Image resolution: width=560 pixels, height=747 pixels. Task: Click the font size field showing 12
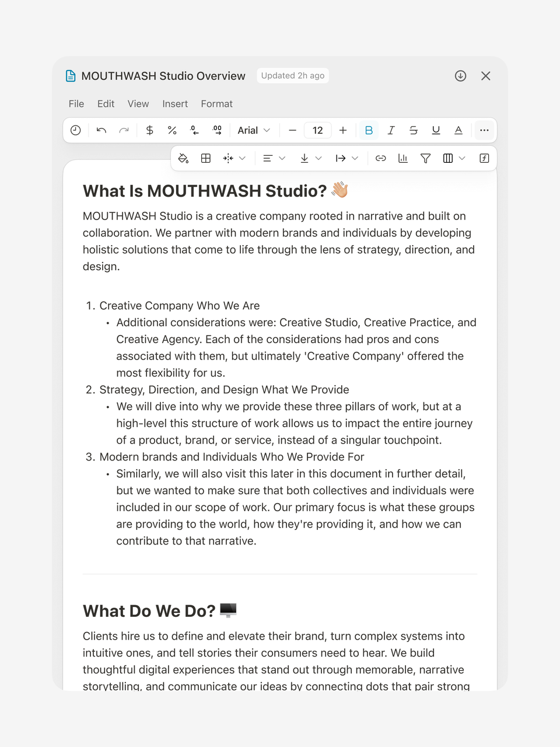tap(318, 130)
